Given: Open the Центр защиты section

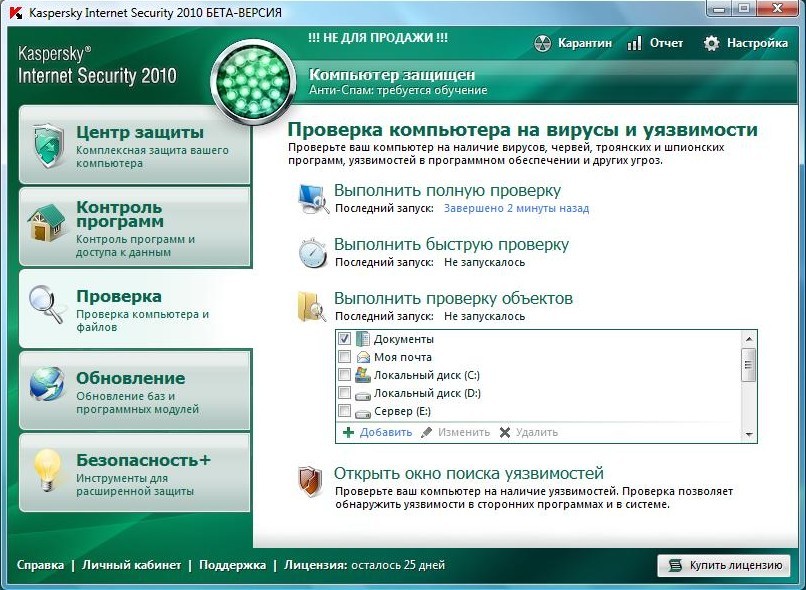Looking at the screenshot, I should [135, 145].
